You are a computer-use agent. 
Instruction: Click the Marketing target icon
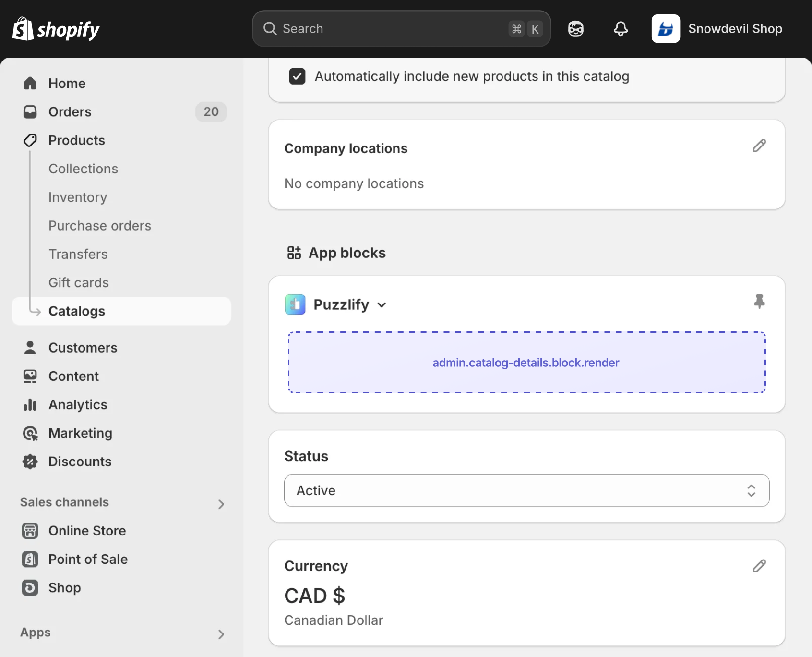(x=30, y=433)
